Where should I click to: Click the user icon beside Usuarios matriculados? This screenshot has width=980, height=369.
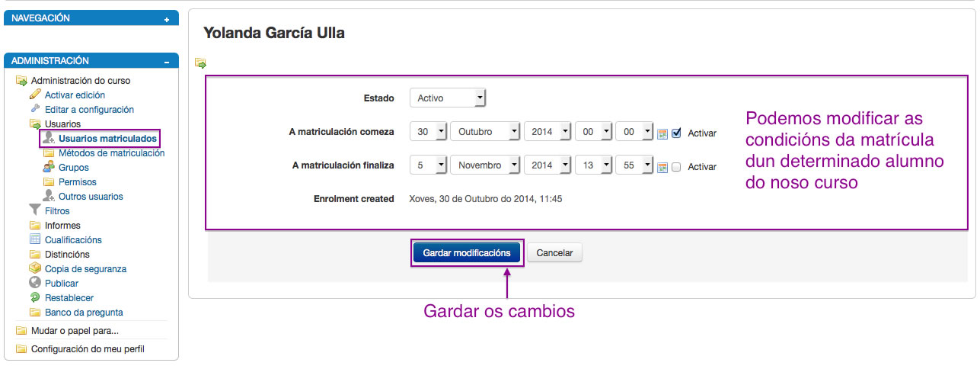click(x=49, y=138)
